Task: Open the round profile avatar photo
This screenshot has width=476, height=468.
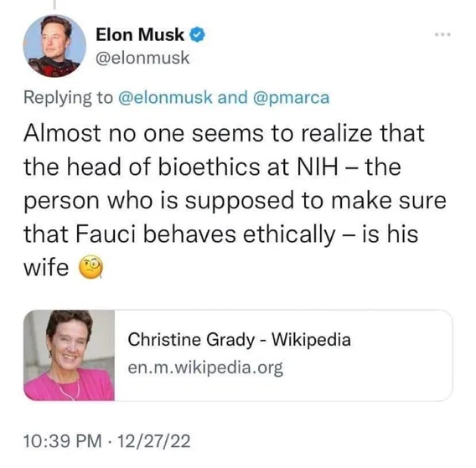Action: tap(54, 46)
